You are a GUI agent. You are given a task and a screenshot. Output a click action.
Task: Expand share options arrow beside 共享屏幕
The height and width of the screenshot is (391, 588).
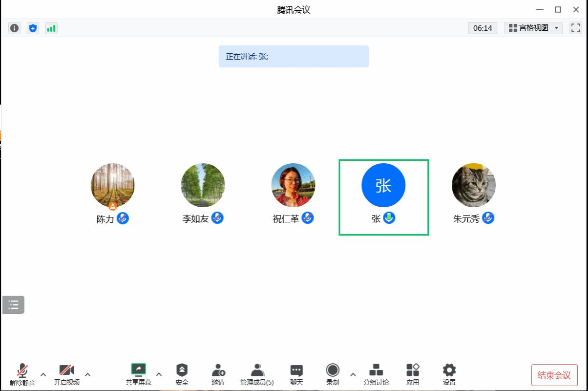pos(159,375)
